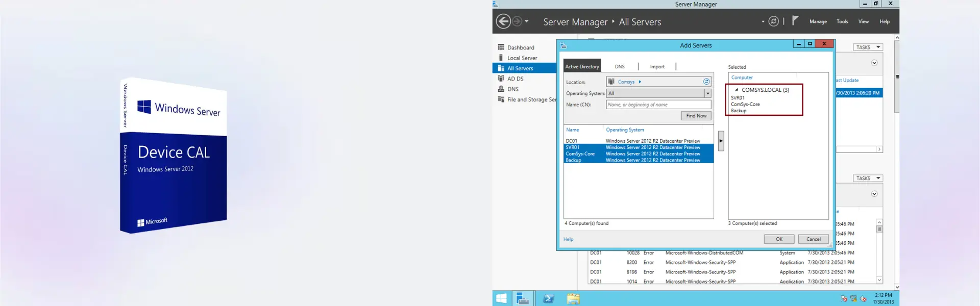The width and height of the screenshot is (980, 306).
Task: Switch to the Active Directory tab
Action: [582, 66]
